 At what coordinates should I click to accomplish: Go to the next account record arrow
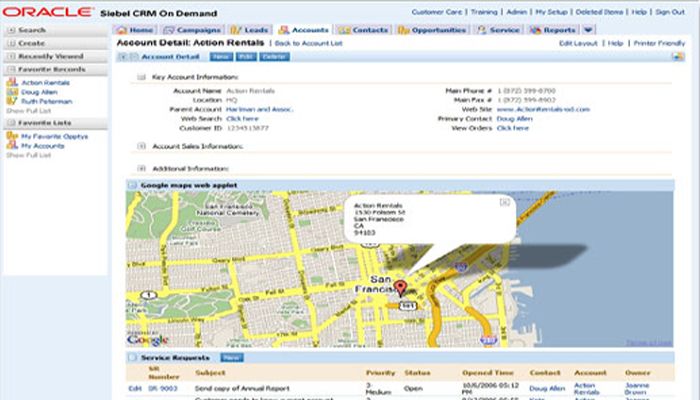(133, 57)
